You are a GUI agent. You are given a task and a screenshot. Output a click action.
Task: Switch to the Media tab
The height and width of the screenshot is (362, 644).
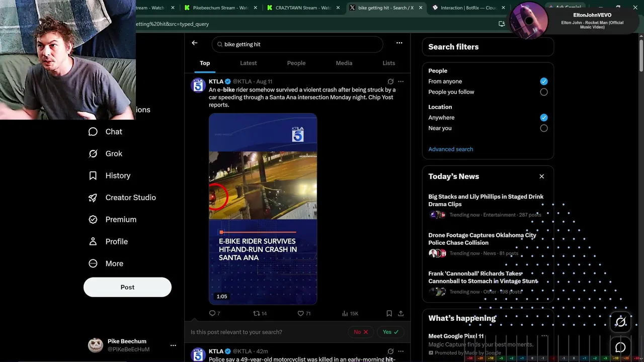point(344,63)
